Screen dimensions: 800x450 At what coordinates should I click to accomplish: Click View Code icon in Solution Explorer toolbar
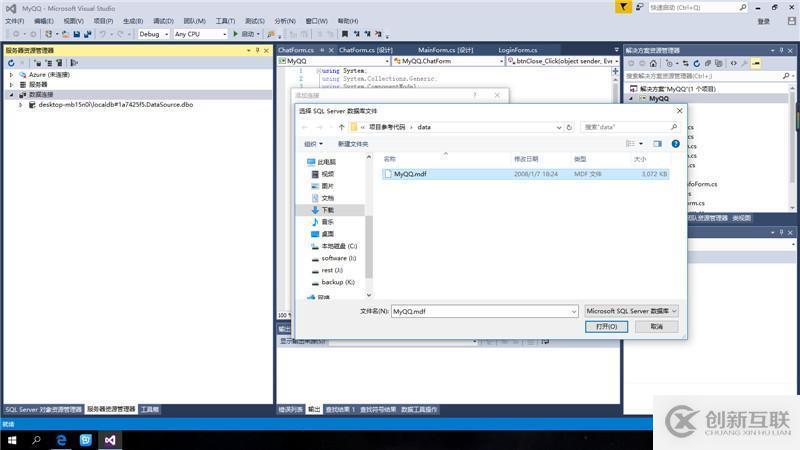tap(734, 63)
